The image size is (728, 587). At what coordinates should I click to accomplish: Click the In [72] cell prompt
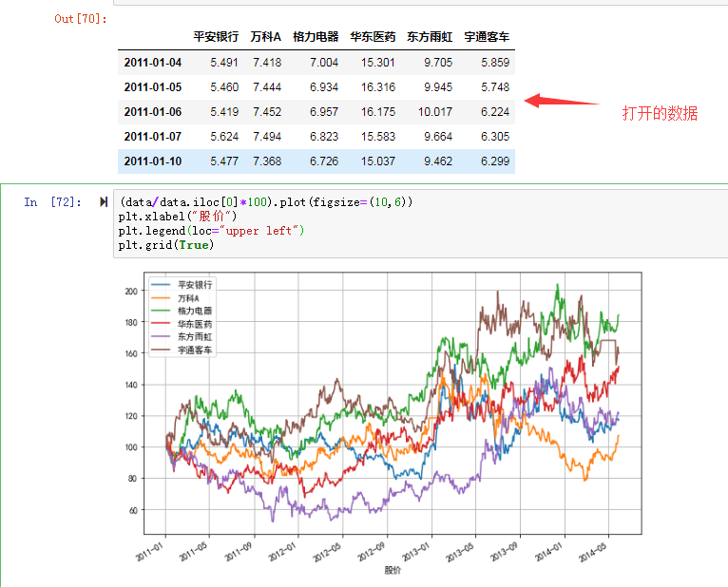53,202
